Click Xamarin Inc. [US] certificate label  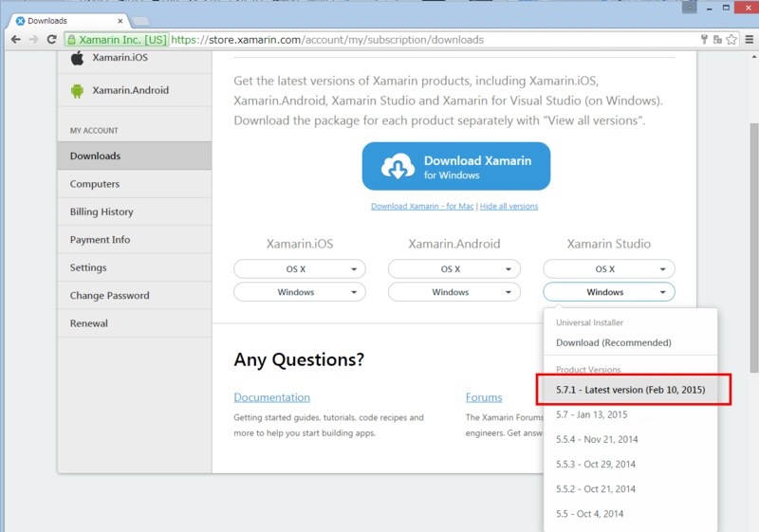point(118,40)
